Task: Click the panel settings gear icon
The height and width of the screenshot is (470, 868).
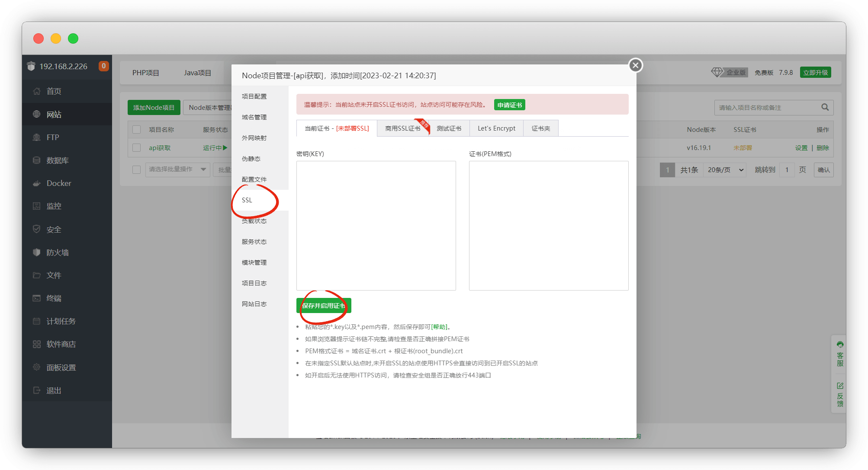Action: tap(37, 368)
